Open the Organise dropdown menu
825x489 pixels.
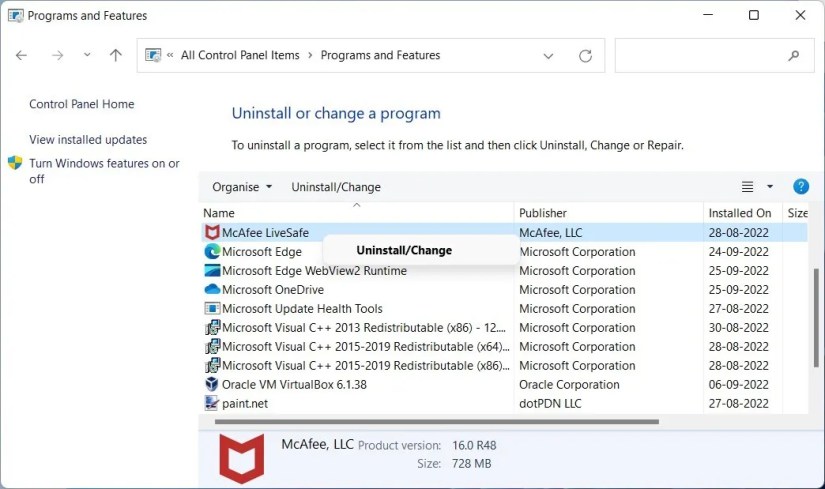242,187
